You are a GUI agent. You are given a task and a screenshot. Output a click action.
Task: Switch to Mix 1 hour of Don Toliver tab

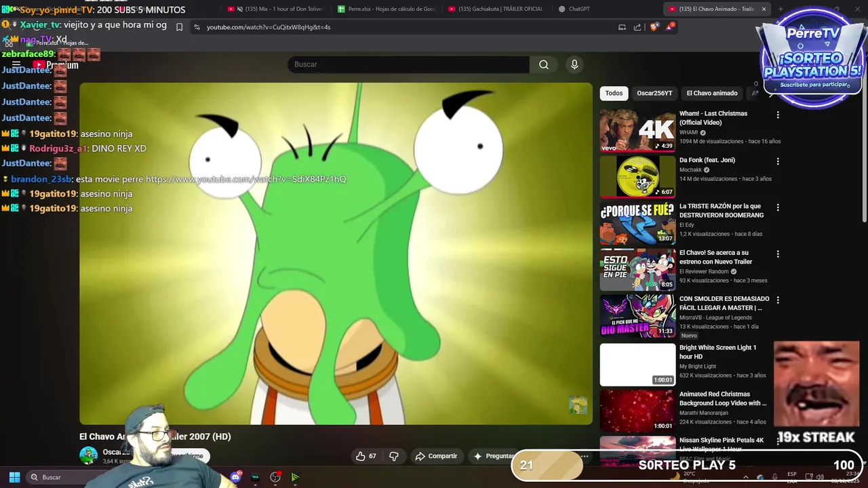point(275,9)
